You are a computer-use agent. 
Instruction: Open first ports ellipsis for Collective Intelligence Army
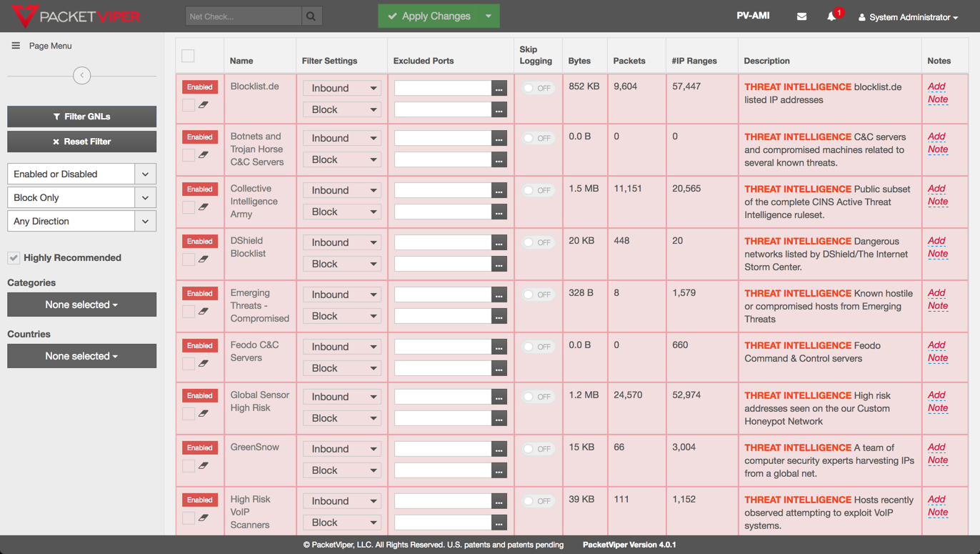click(499, 190)
